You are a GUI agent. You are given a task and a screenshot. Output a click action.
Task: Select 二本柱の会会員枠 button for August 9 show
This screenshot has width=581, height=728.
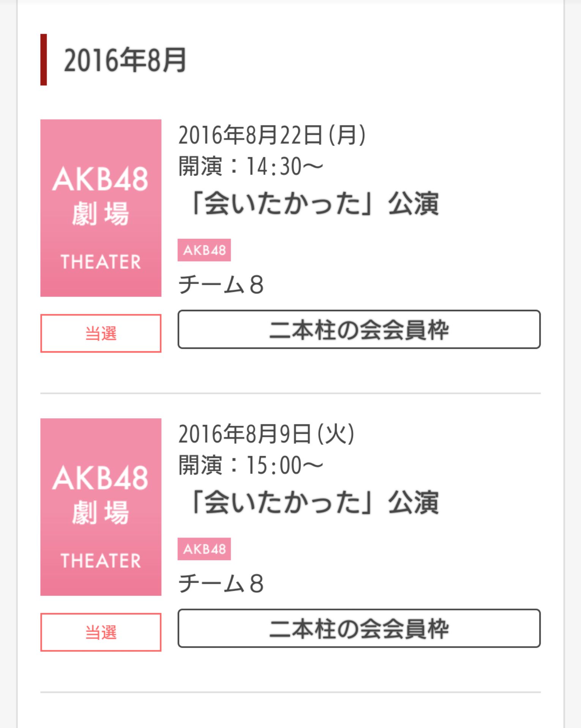coord(359,628)
